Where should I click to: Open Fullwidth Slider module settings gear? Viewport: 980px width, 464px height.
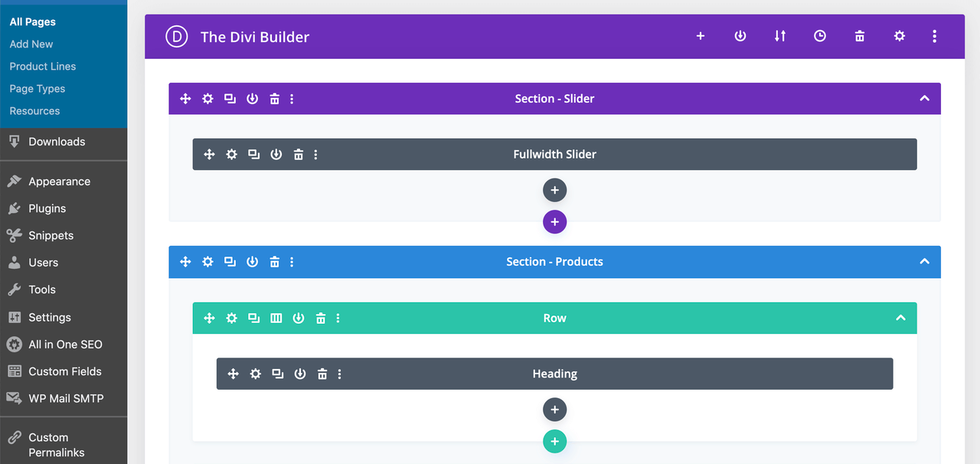pyautogui.click(x=231, y=155)
